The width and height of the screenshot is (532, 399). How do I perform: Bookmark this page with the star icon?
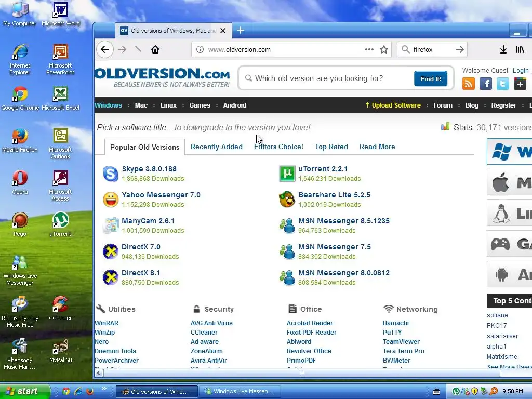[384, 49]
